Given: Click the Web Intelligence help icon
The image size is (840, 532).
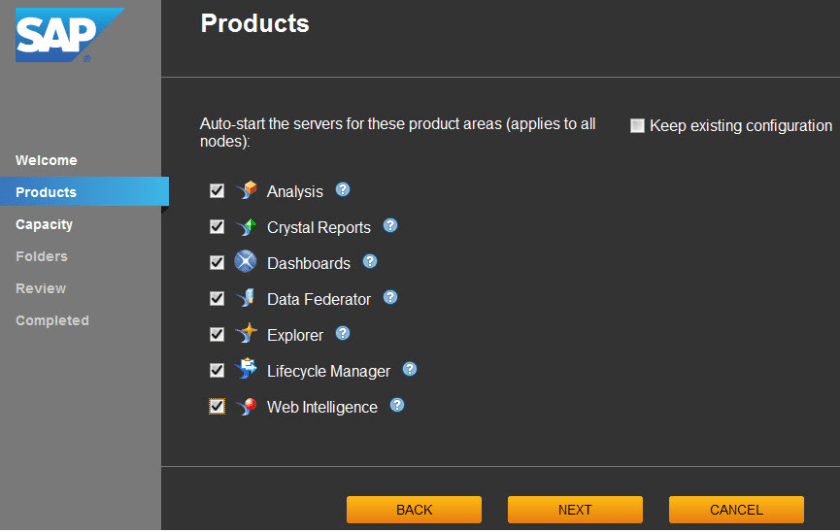Looking at the screenshot, I should click(397, 405).
